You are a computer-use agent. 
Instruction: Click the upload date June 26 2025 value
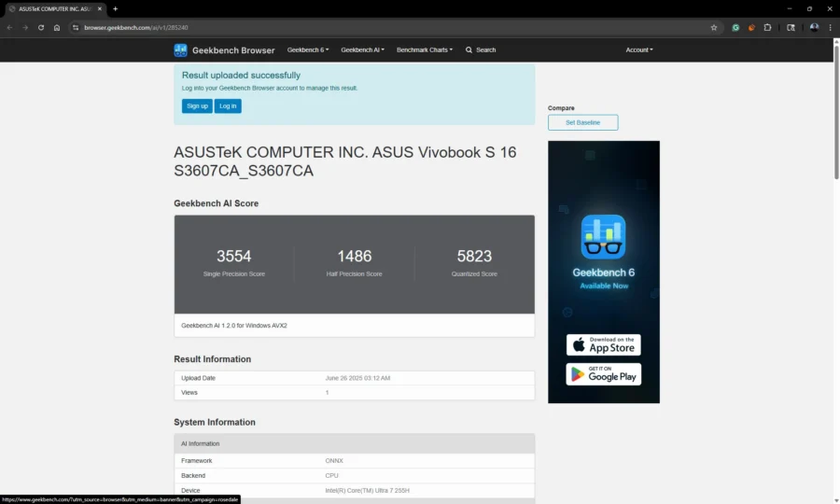357,378
